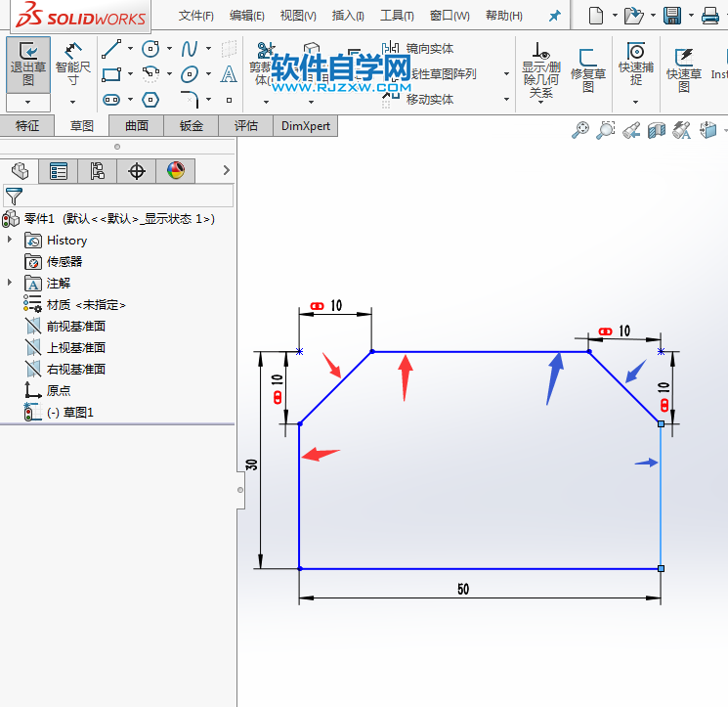
Task: Switch to the PropertyManager panel tab
Action: (59, 171)
